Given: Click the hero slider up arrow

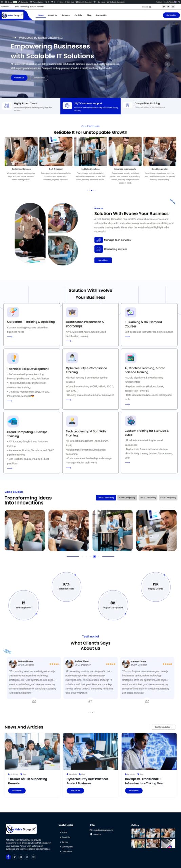Looking at the screenshot, I should tap(167, 56).
